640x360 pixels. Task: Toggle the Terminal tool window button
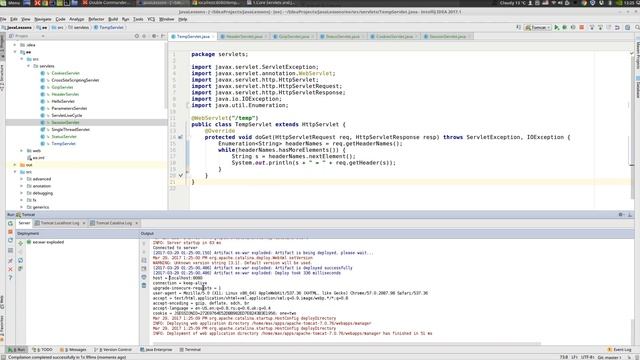pyautogui.click(x=190, y=350)
